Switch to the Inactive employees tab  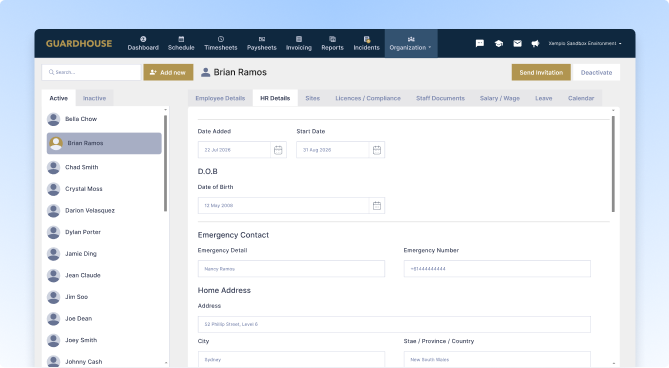point(94,98)
